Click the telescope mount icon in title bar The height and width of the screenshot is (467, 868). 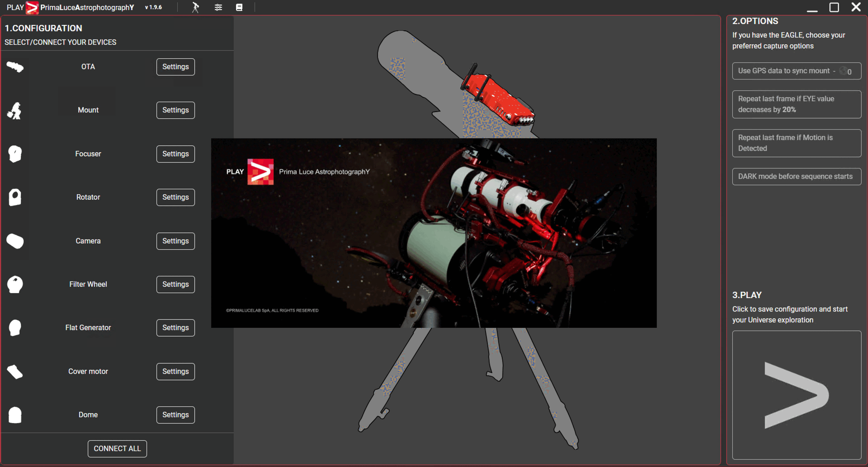pyautogui.click(x=195, y=7)
